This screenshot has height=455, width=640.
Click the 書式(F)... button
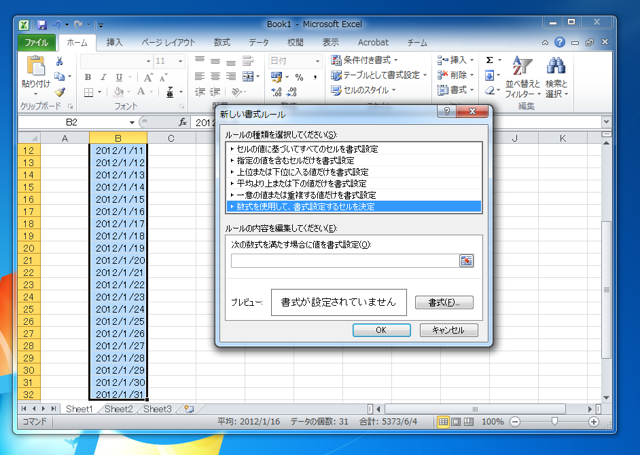click(444, 302)
